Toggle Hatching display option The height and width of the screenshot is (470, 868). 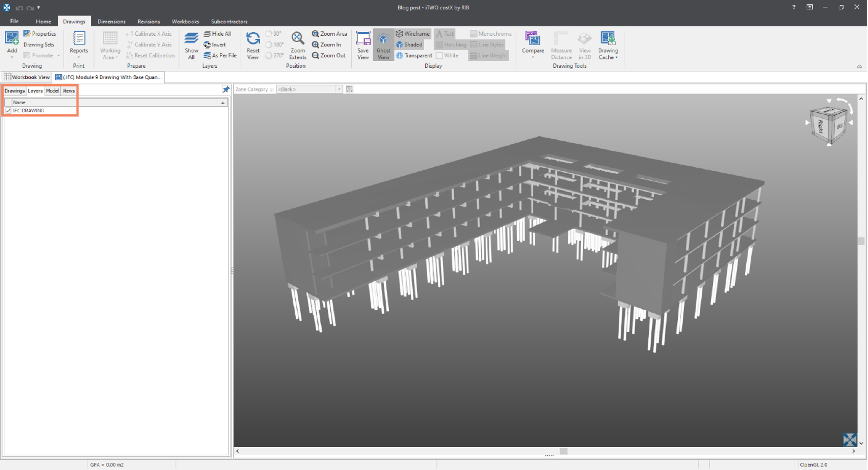(451, 44)
